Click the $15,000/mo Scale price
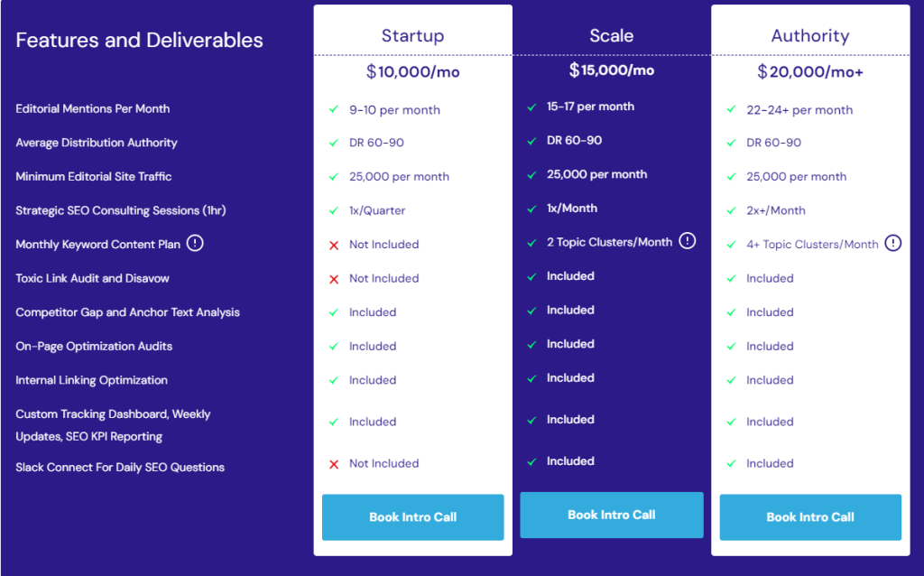Image resolution: width=924 pixels, height=576 pixels. click(611, 70)
